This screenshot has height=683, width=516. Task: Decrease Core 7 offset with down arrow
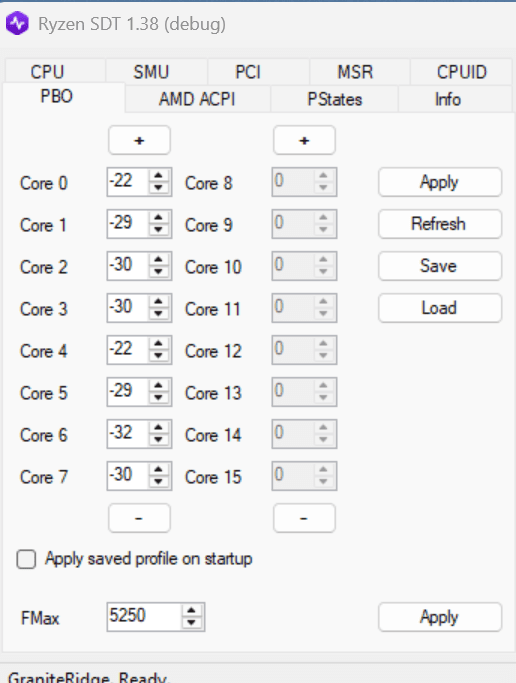(159, 481)
